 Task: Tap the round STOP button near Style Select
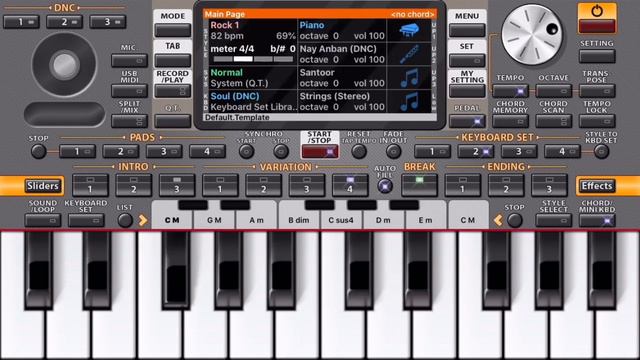[x=515, y=220]
